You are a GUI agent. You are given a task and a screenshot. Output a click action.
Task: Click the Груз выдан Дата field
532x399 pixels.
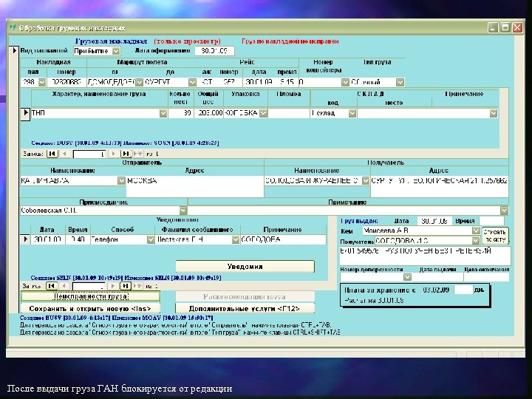point(434,221)
